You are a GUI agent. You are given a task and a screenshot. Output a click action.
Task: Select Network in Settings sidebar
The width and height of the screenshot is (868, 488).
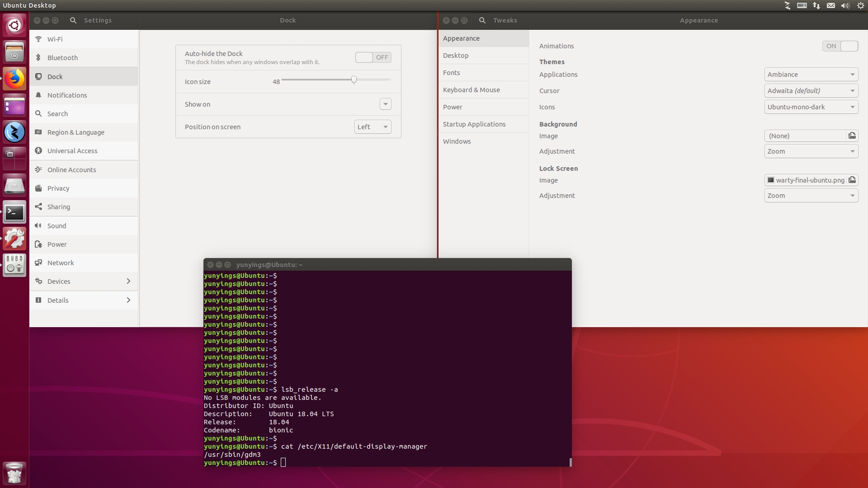click(84, 263)
